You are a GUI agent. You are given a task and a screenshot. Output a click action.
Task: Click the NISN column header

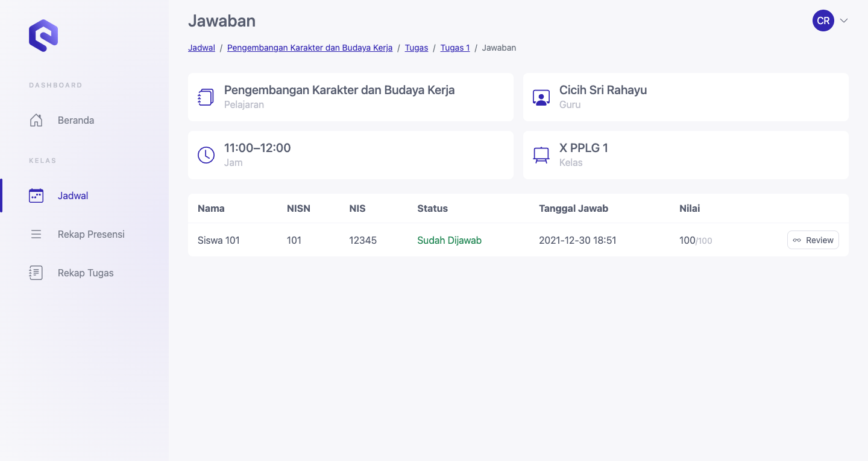point(298,208)
